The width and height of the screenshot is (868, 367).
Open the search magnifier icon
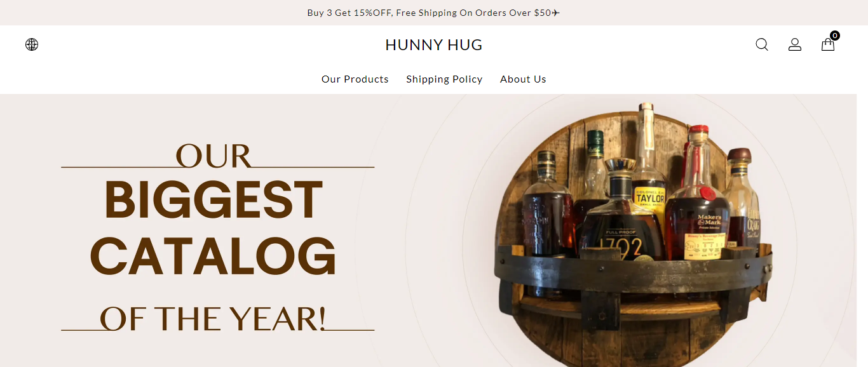pos(762,44)
